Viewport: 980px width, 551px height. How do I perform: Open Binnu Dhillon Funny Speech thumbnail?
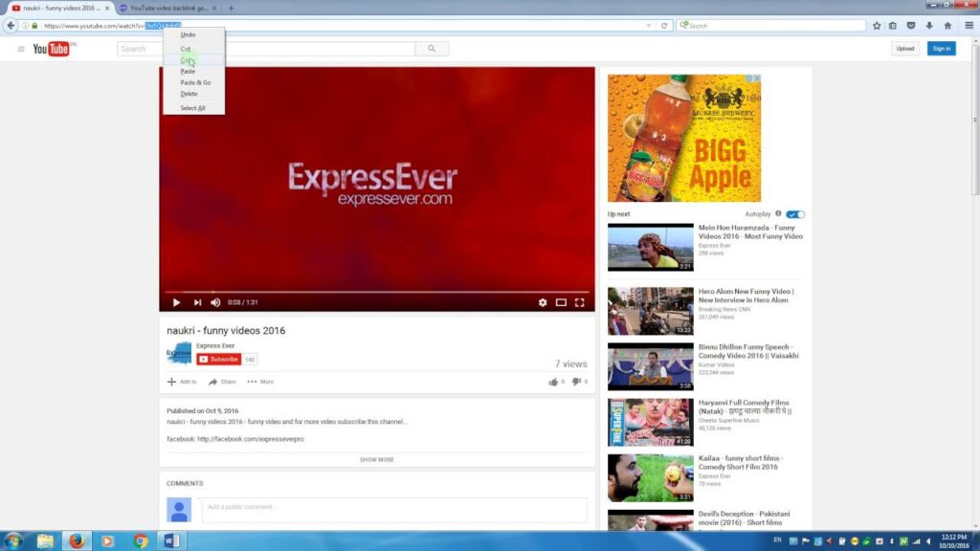[x=651, y=366]
